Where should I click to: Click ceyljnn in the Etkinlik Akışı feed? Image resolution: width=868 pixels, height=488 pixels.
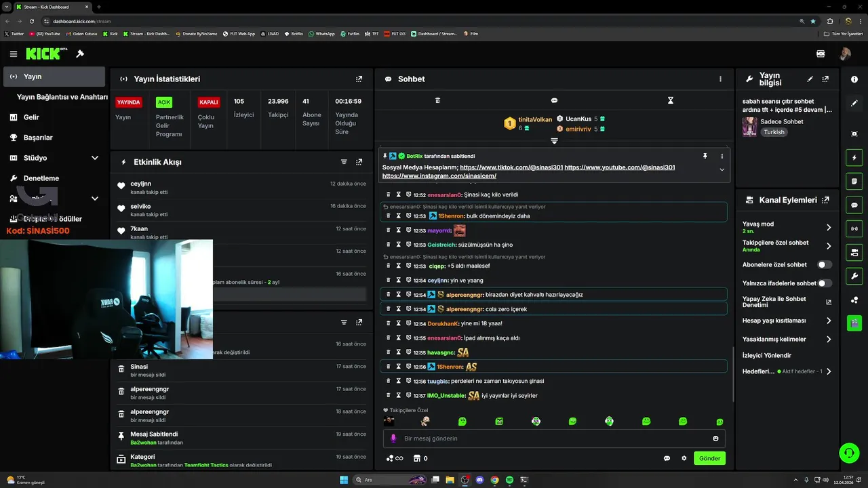141,184
